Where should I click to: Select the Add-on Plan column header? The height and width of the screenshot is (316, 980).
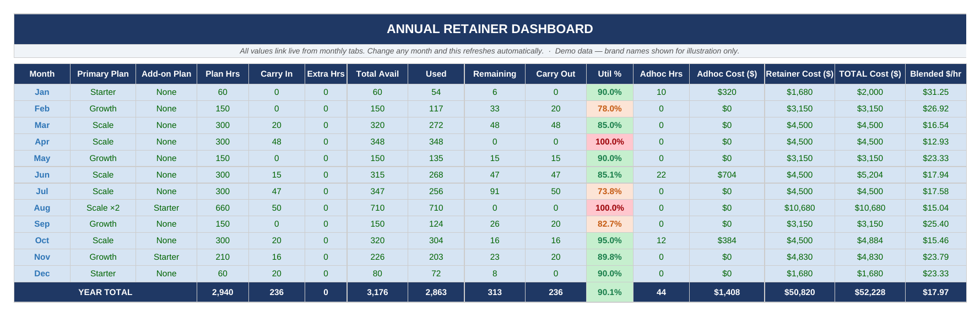coord(166,74)
